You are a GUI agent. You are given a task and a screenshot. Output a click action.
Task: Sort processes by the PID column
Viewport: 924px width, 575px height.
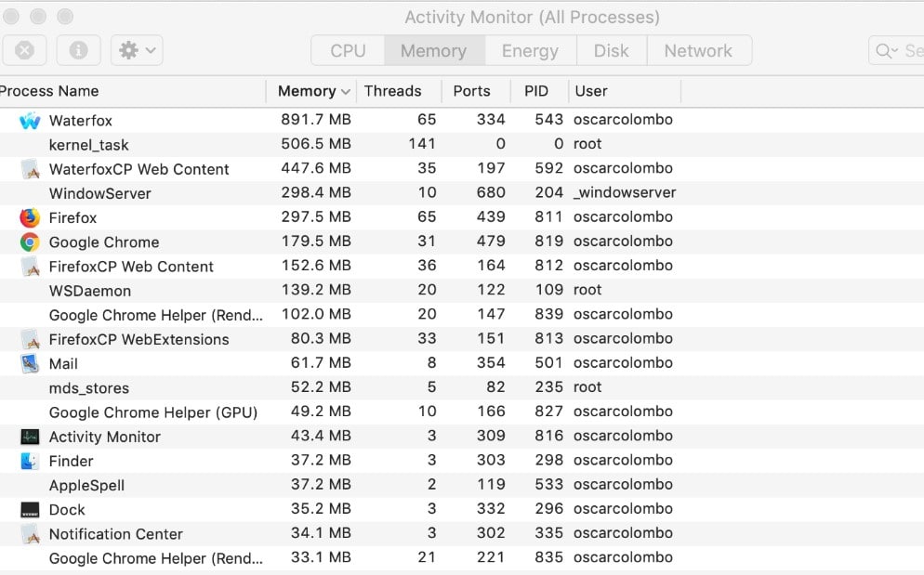point(536,90)
